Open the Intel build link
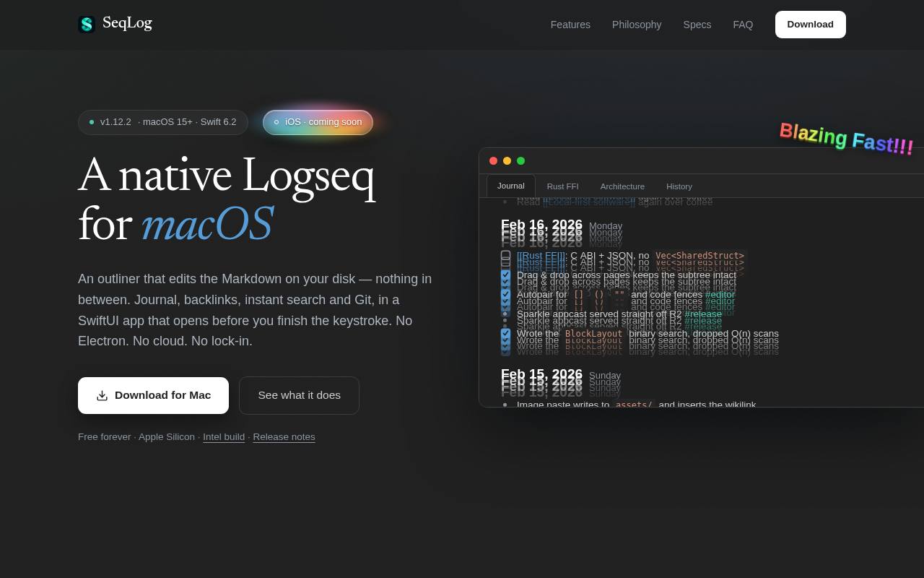 (x=224, y=437)
